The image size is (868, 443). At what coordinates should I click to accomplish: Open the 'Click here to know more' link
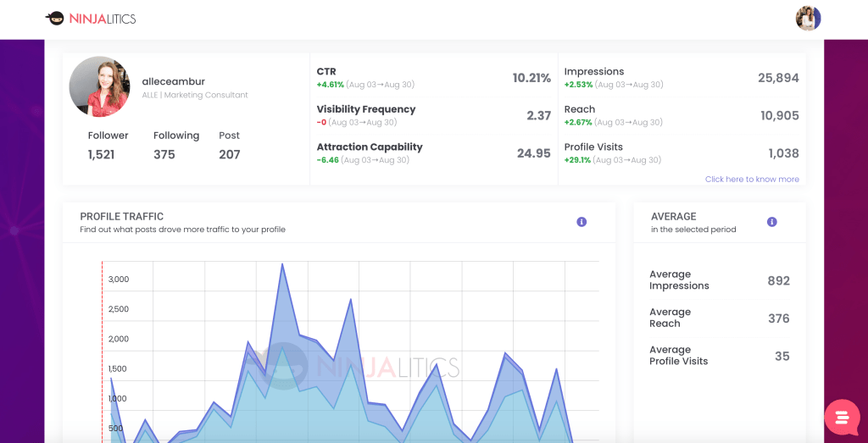752,180
